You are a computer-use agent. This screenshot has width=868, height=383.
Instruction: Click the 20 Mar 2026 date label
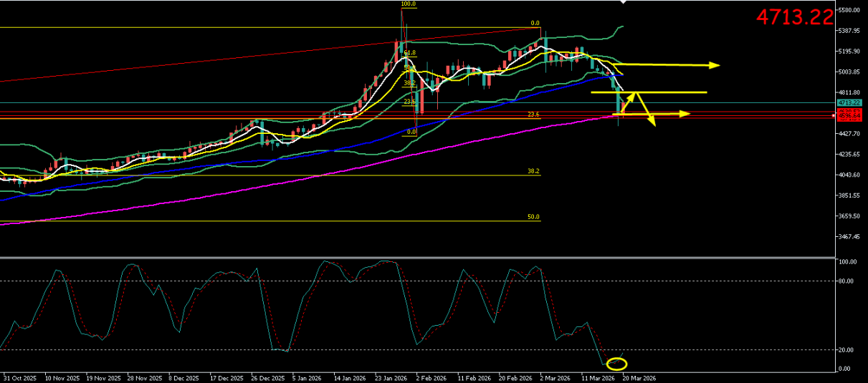coord(639,377)
